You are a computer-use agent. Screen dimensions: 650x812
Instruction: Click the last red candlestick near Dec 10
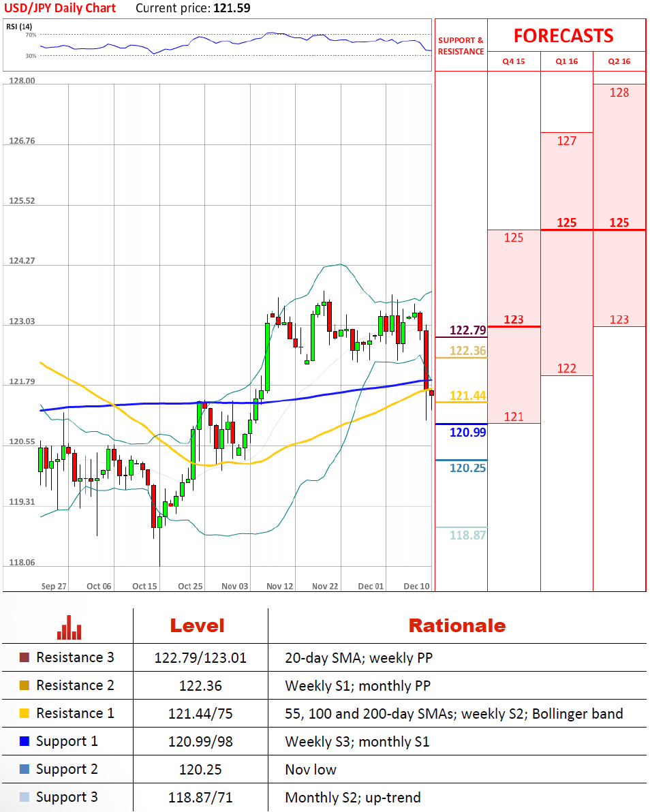pos(431,393)
